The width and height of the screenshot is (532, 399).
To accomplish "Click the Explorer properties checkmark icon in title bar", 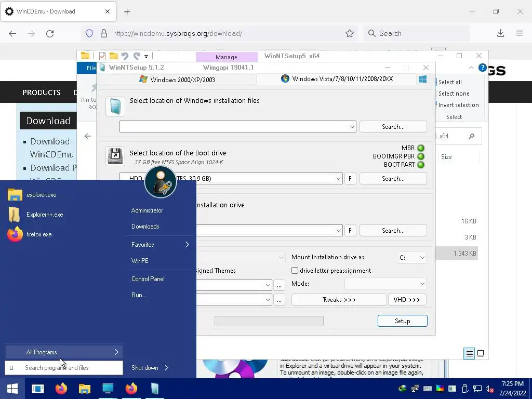I will coord(102,56).
